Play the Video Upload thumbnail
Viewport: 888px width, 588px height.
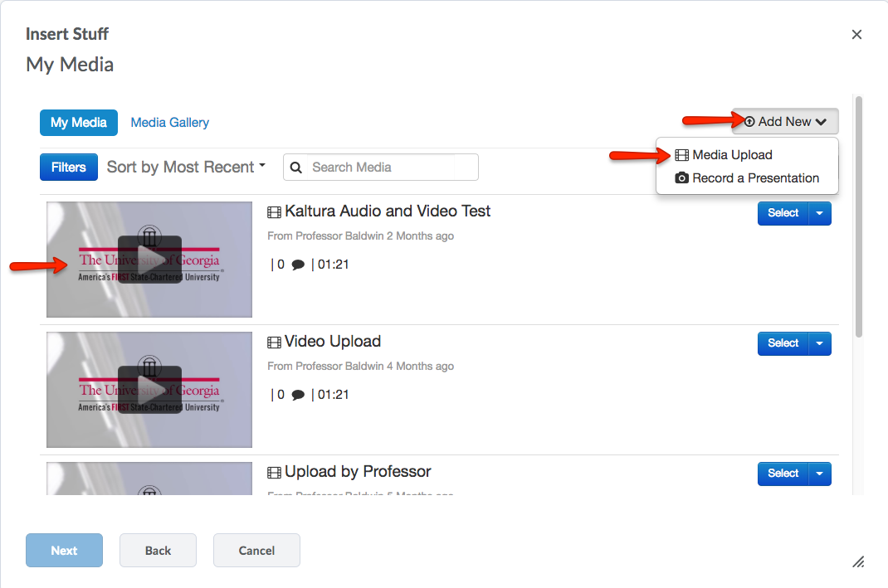[149, 390]
